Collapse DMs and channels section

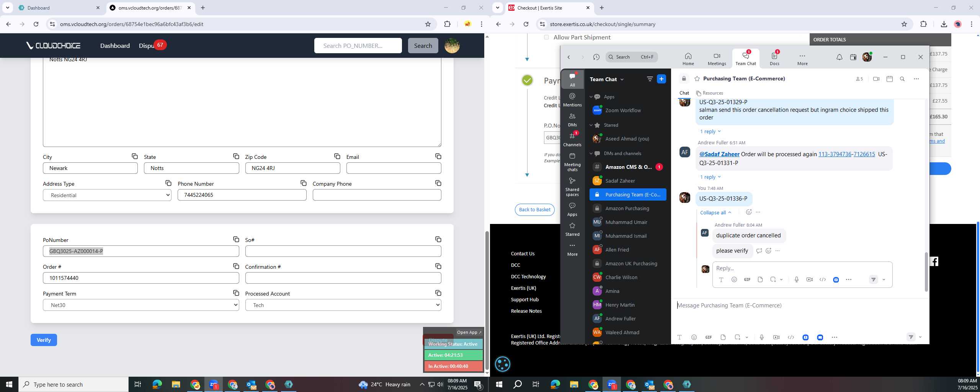coord(591,154)
